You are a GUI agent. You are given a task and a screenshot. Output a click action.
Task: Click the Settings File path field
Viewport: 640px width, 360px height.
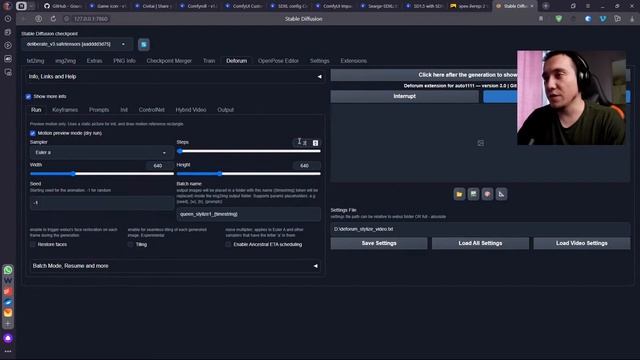480,229
